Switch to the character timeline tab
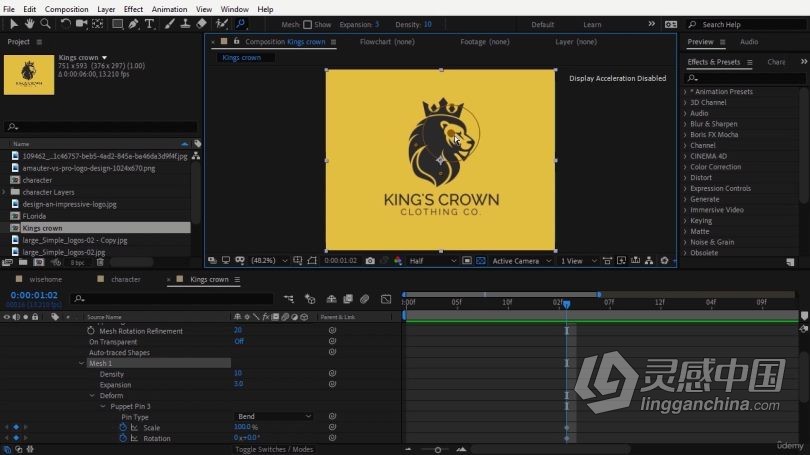 tap(126, 279)
